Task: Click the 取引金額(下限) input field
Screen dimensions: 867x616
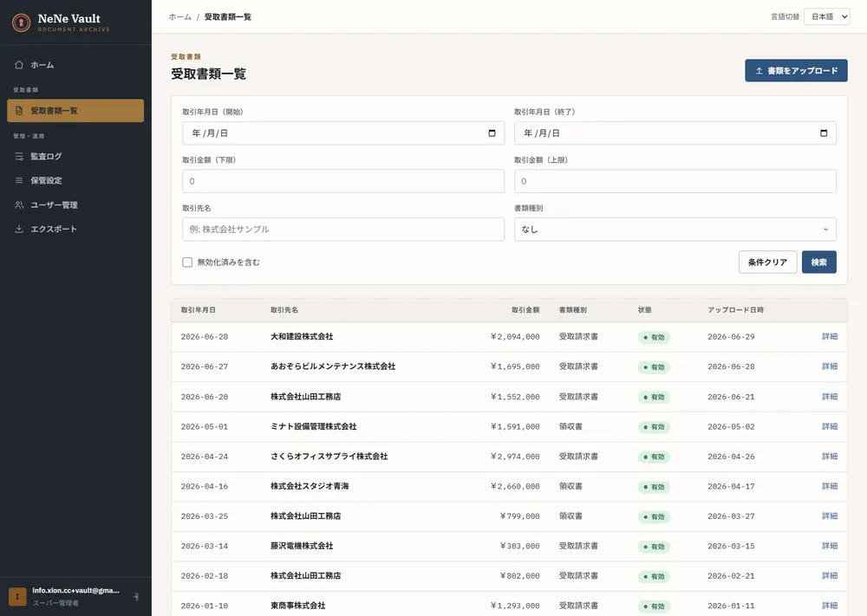Action: click(x=343, y=181)
